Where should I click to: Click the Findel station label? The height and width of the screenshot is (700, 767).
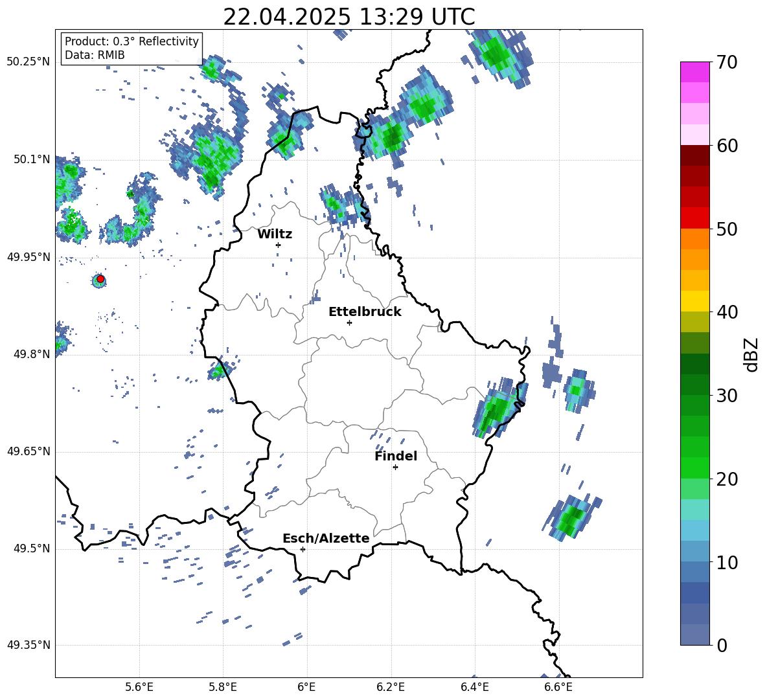point(396,456)
